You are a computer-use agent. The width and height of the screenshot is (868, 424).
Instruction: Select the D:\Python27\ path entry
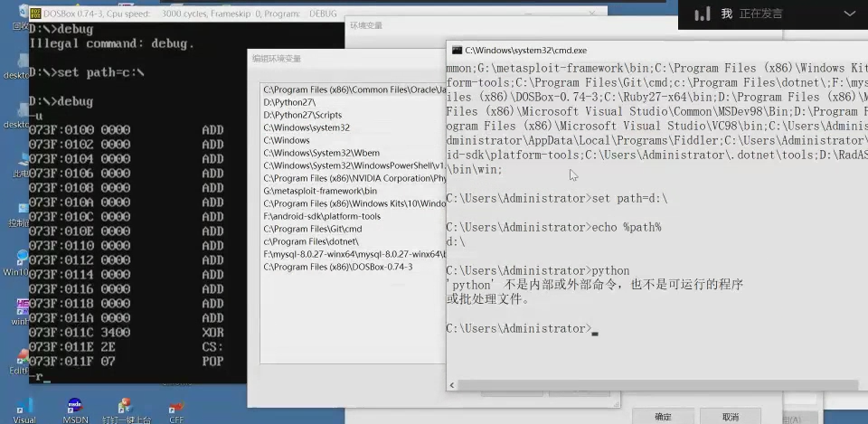285,103
